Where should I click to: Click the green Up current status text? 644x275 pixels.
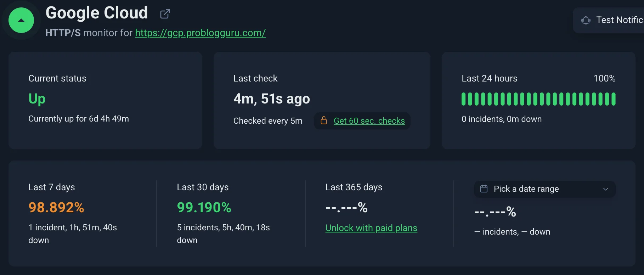click(37, 99)
